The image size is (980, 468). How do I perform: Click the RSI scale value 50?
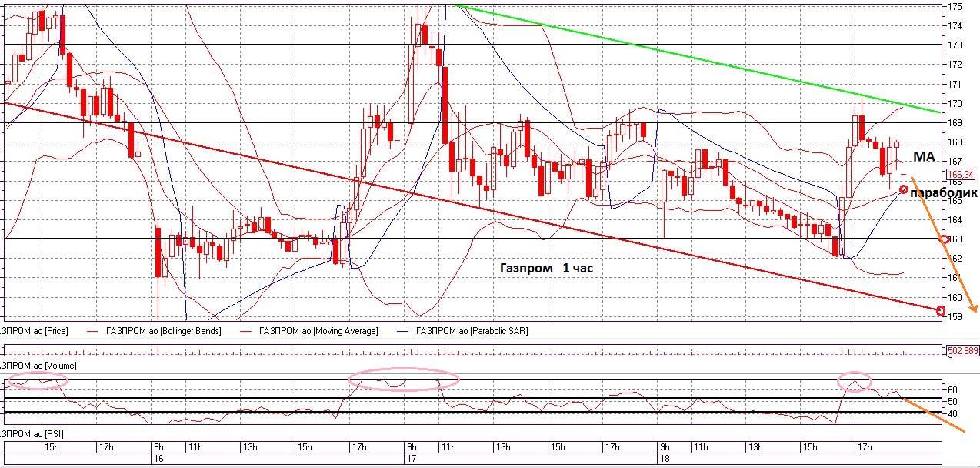[953, 402]
